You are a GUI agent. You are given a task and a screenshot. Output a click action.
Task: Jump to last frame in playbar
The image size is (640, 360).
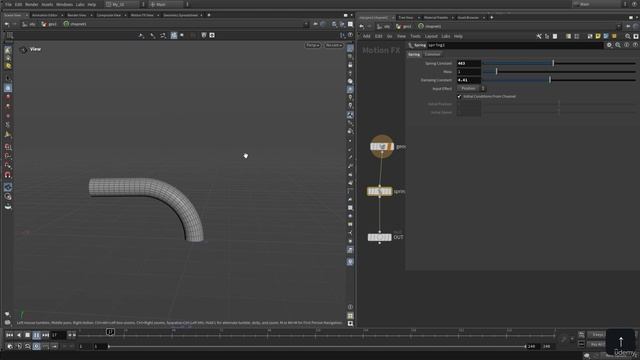click(45, 335)
